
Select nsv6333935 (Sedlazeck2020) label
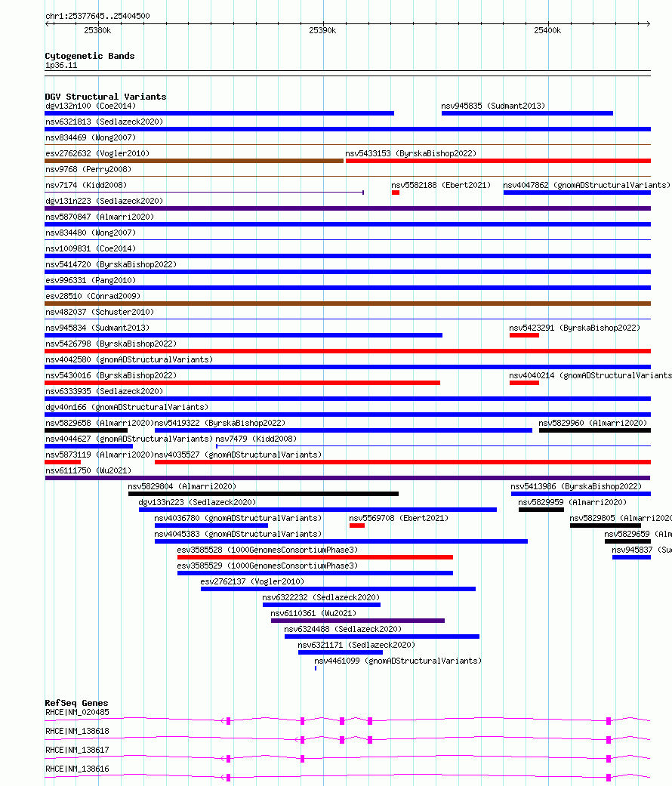104,392
